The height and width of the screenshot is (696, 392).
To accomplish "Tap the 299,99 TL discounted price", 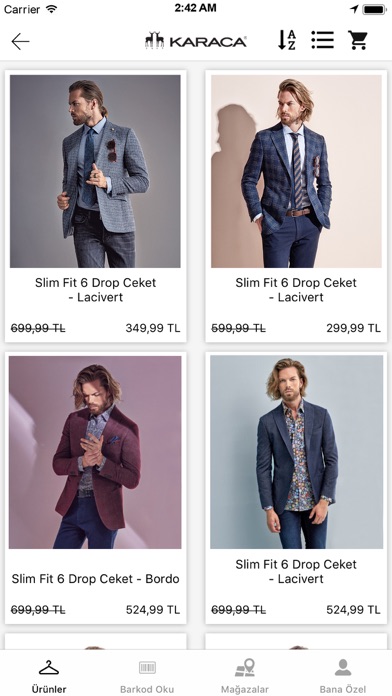I will (353, 328).
